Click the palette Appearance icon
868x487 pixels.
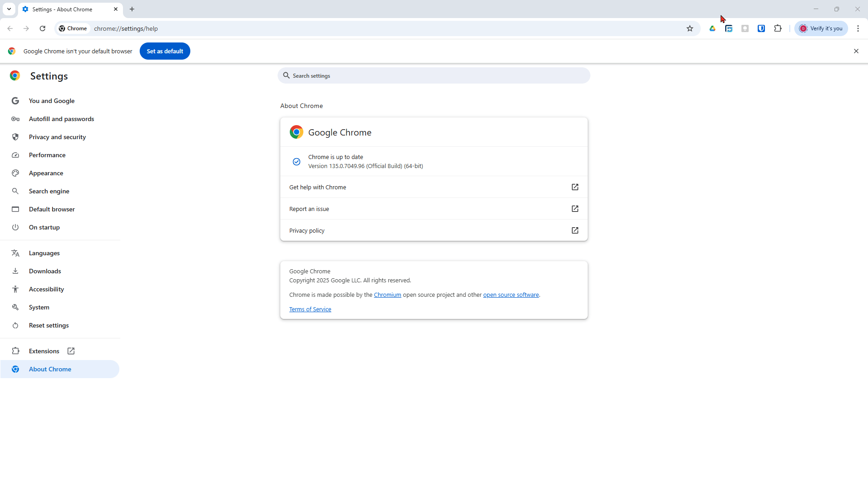[x=15, y=173]
